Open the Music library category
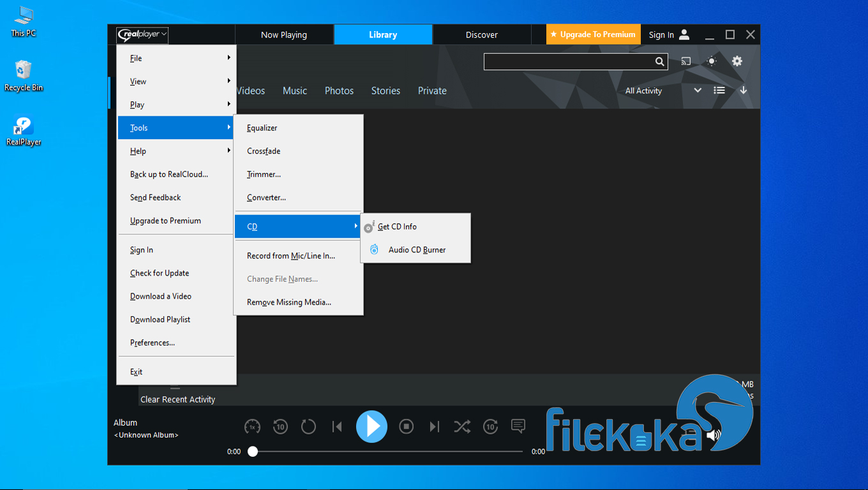Image resolution: width=868 pixels, height=490 pixels. point(295,91)
